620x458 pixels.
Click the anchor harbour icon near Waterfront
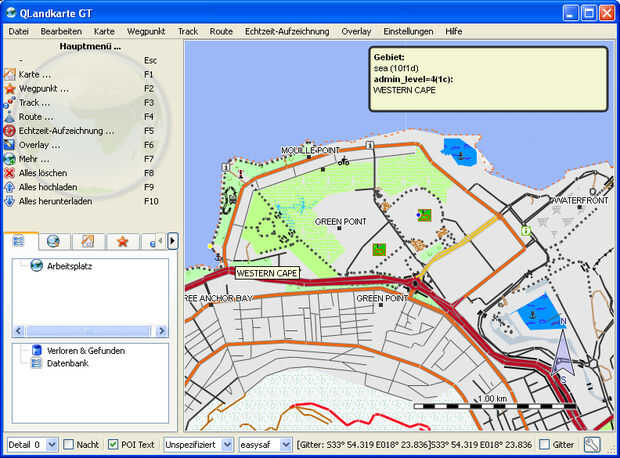coord(533,315)
